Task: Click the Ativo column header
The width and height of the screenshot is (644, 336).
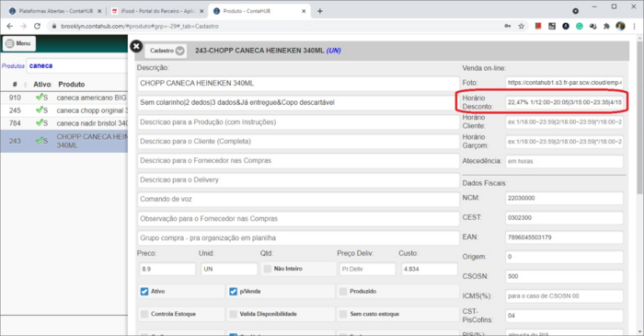Action: pos(42,84)
